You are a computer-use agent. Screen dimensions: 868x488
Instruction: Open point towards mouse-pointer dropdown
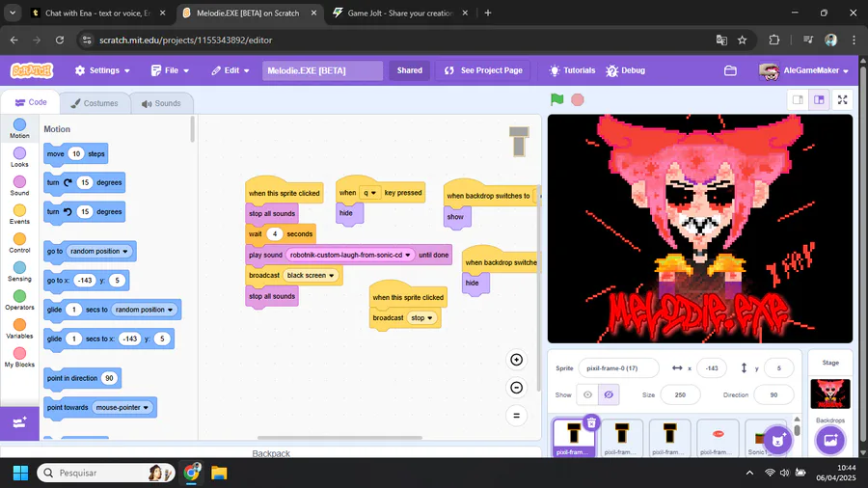tap(122, 407)
